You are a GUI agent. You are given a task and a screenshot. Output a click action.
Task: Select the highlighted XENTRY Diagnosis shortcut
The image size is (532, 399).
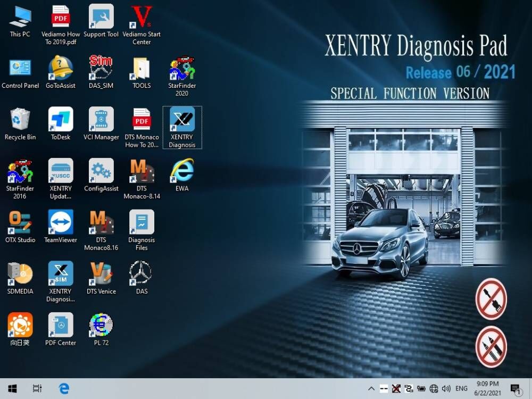pyautogui.click(x=182, y=128)
